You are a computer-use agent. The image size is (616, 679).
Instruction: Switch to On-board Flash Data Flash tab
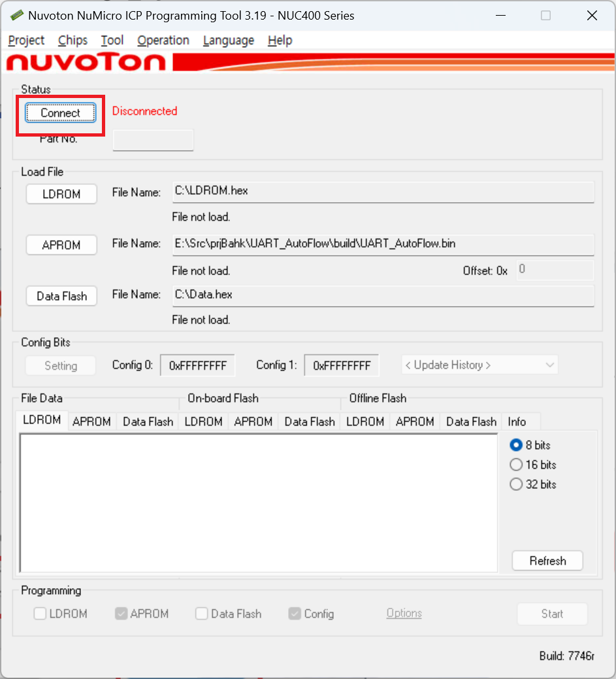point(310,422)
